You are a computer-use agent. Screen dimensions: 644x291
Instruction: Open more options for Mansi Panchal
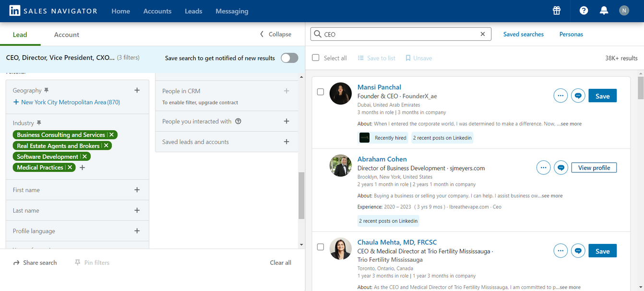click(561, 96)
